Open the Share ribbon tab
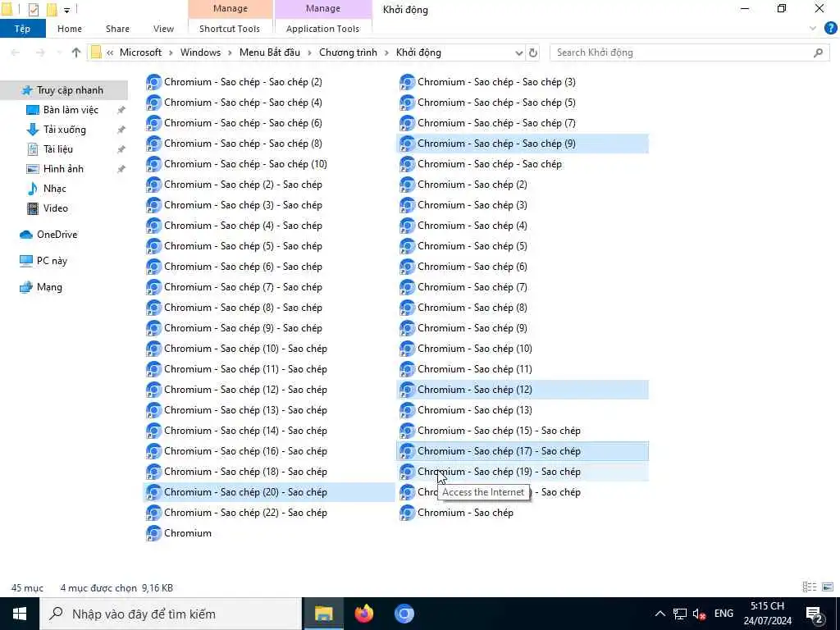 pyautogui.click(x=117, y=29)
